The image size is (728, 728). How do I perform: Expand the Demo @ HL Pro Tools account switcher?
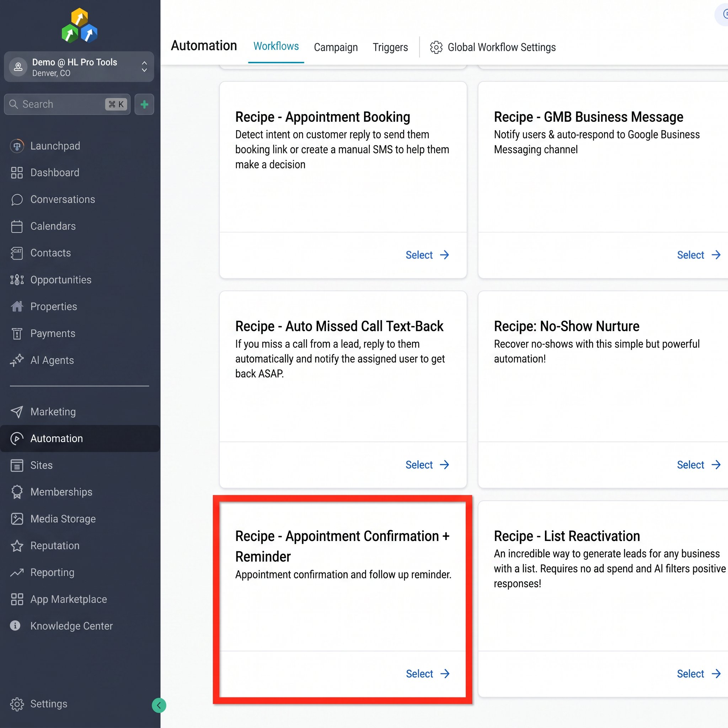click(79, 67)
